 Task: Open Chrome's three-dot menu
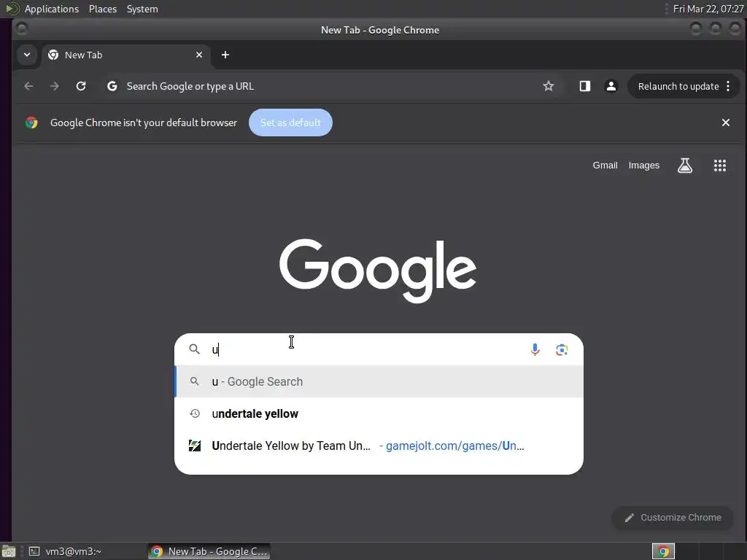(x=728, y=86)
